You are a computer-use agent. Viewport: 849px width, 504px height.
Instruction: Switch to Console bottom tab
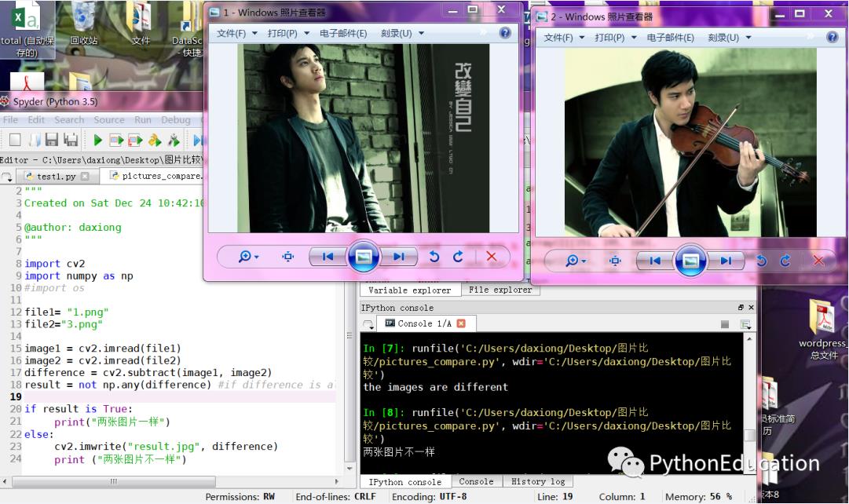(477, 481)
